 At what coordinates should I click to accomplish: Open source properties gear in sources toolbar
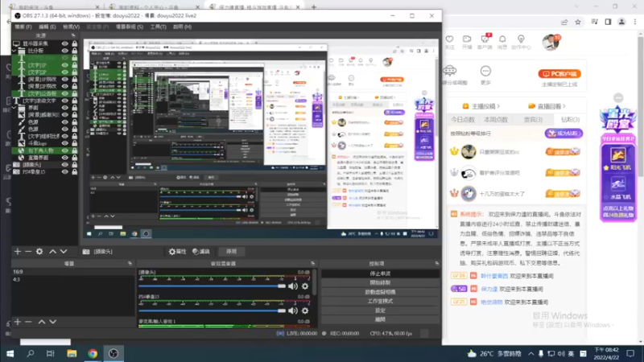[x=39, y=251]
